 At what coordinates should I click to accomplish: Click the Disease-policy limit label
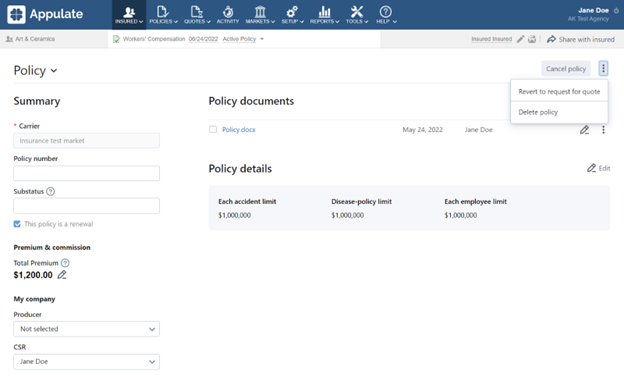pyautogui.click(x=361, y=202)
